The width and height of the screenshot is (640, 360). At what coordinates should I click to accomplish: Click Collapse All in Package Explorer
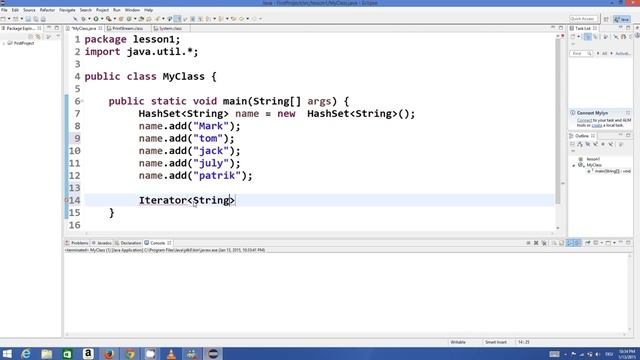click(x=31, y=37)
